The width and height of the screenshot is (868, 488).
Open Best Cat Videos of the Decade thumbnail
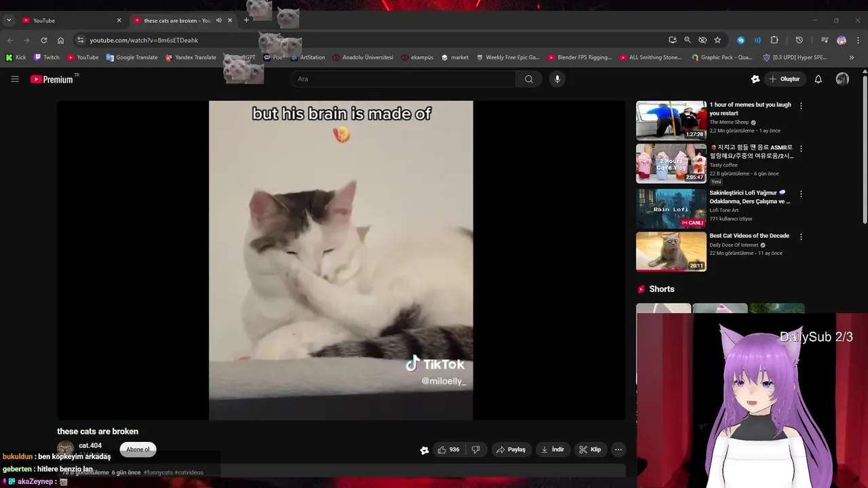671,251
